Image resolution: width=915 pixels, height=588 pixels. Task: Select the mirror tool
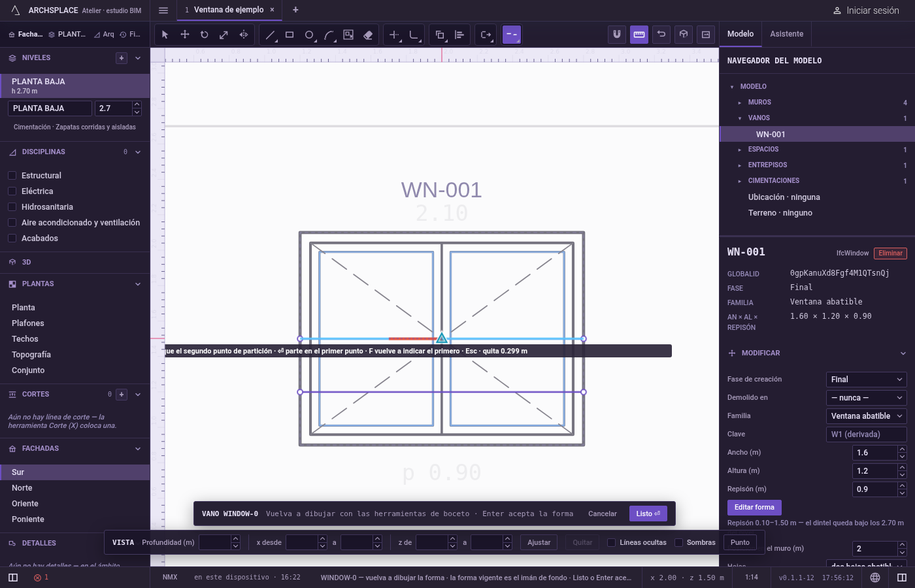point(244,35)
